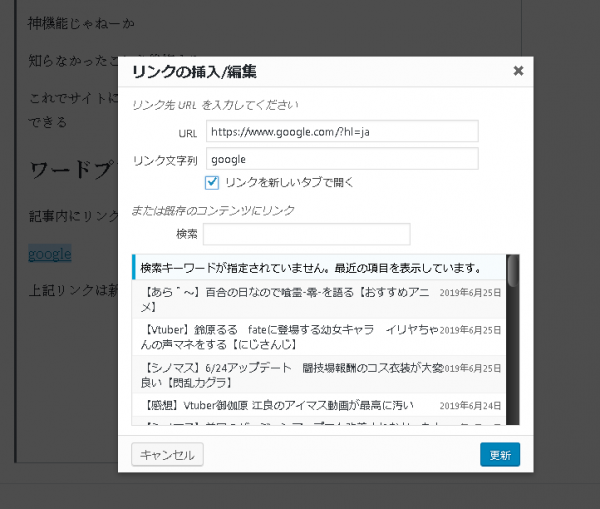Click the リンク文字列 text field
The image size is (600, 509).
click(341, 159)
